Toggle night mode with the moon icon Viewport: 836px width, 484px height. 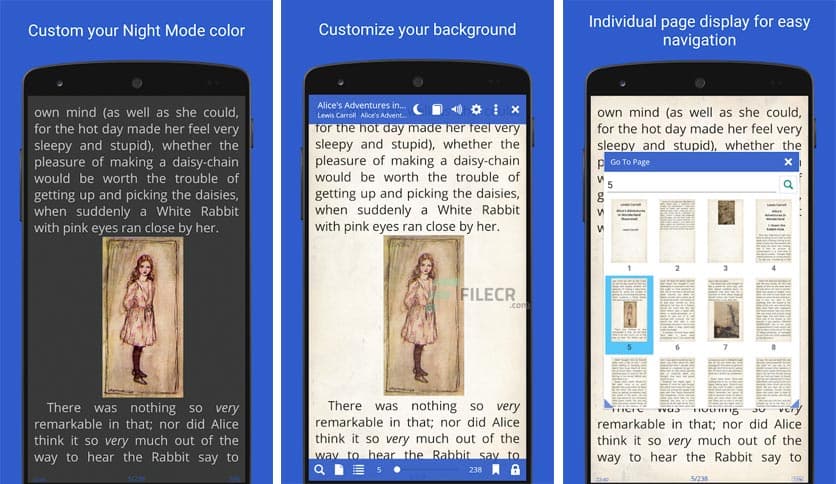[418, 109]
